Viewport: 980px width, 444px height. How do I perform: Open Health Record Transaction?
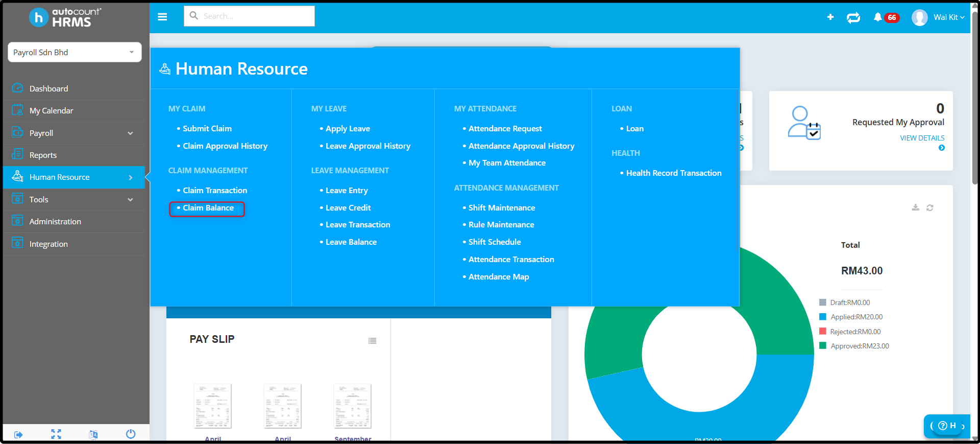(674, 173)
